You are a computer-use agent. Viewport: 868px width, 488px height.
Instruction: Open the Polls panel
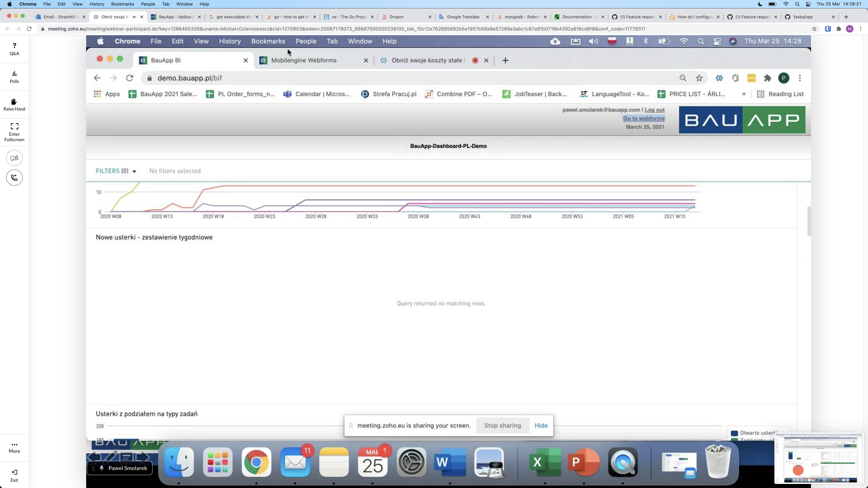tap(14, 77)
